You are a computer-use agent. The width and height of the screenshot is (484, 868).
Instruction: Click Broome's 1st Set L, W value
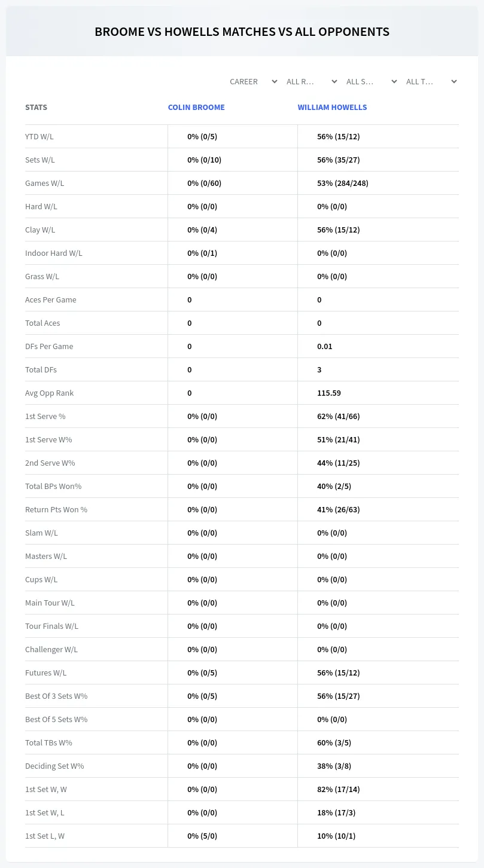(202, 836)
